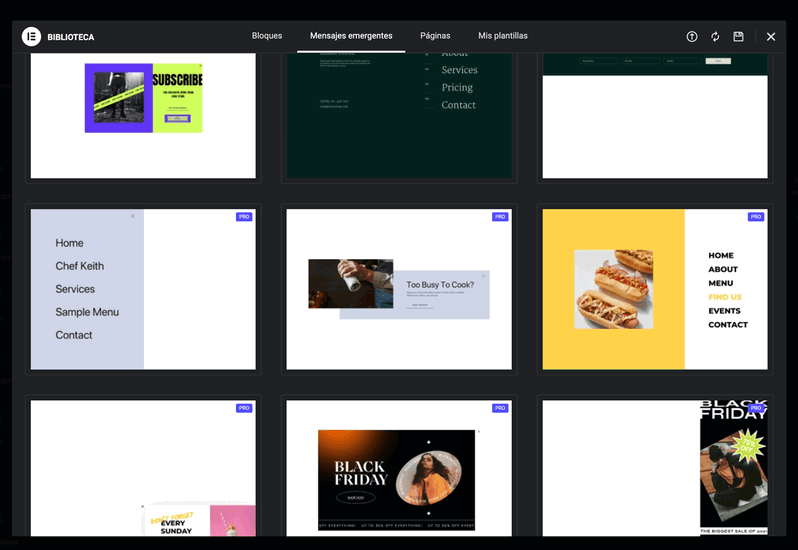The image size is (798, 550).
Task: Click the BIBLIOTECA title text
Action: tap(71, 37)
